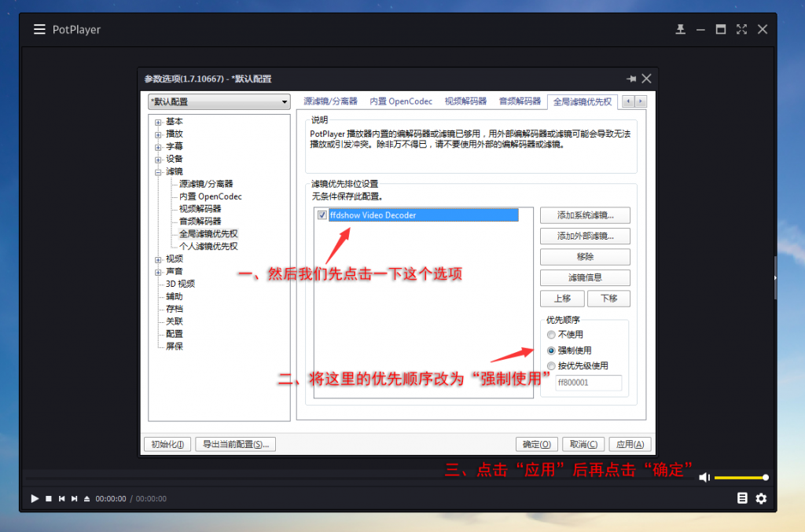
Task: Adjust the yellow volume slider
Action: [x=741, y=478]
